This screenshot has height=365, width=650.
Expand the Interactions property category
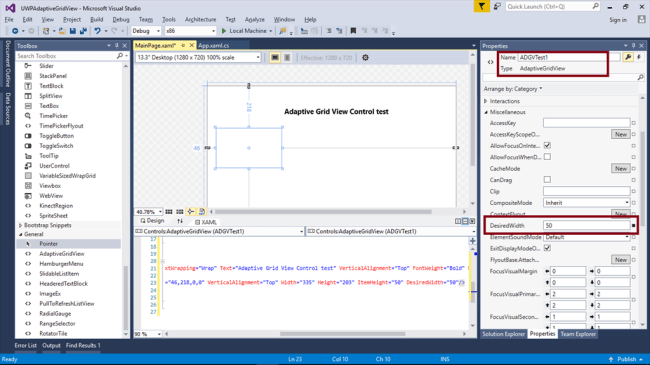[x=486, y=101]
